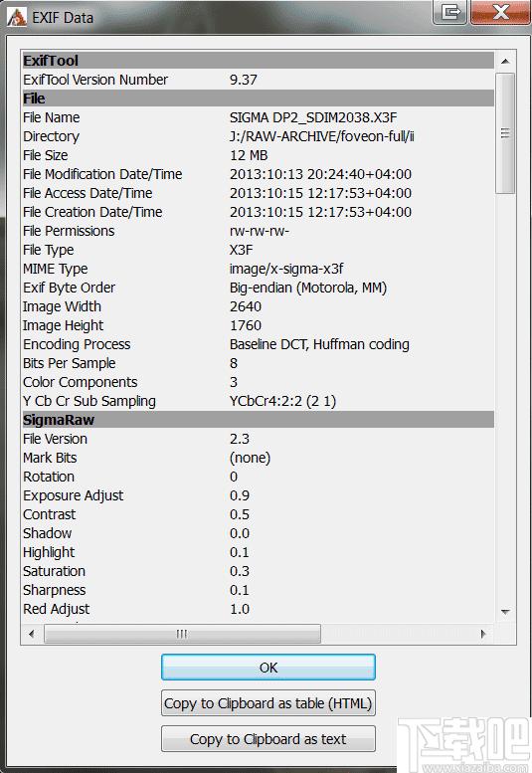Image resolution: width=532 pixels, height=773 pixels.
Task: Select the ExifTool section header
Action: point(259,61)
